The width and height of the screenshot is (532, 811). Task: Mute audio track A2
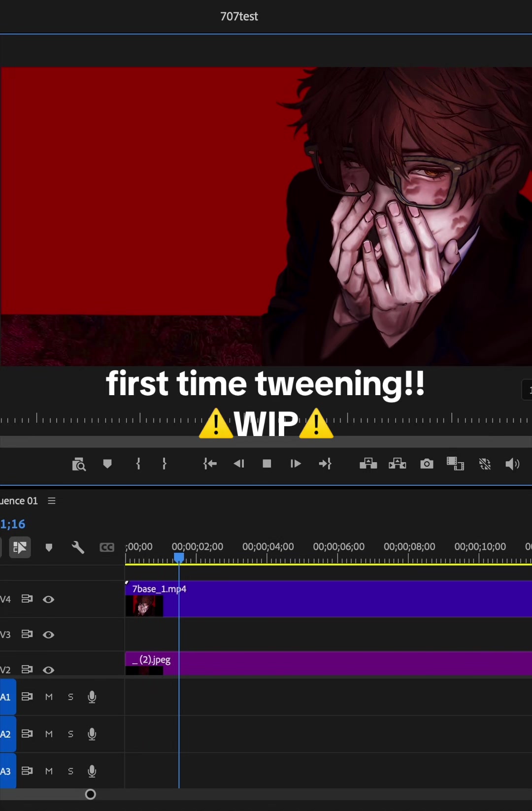click(49, 734)
